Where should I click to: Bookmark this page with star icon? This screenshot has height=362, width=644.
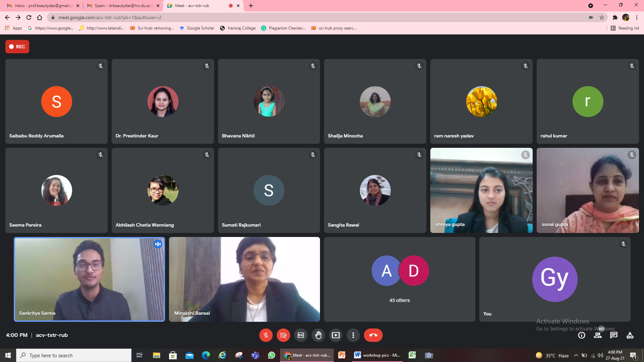[x=602, y=17]
